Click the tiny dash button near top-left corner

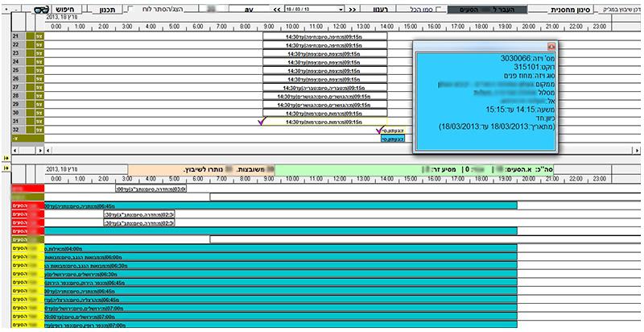coord(15,9)
